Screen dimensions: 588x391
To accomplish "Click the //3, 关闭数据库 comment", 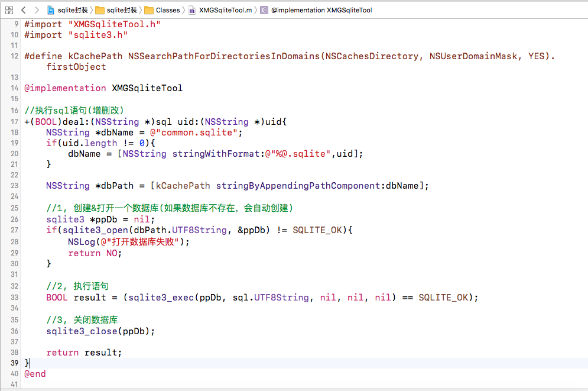I will pos(82,320).
